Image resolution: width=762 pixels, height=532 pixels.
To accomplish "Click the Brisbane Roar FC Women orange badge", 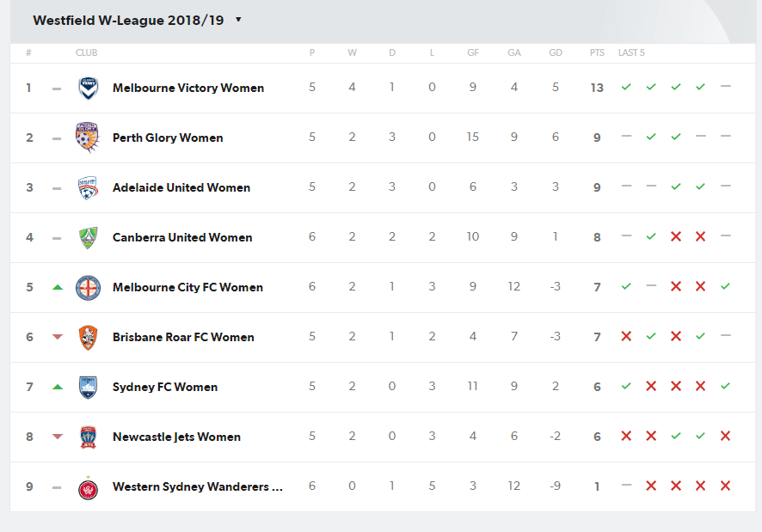I will coord(88,338).
